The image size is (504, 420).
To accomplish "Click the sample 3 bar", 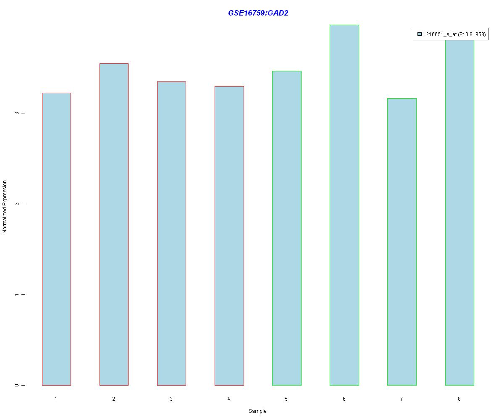I will 171,233.
